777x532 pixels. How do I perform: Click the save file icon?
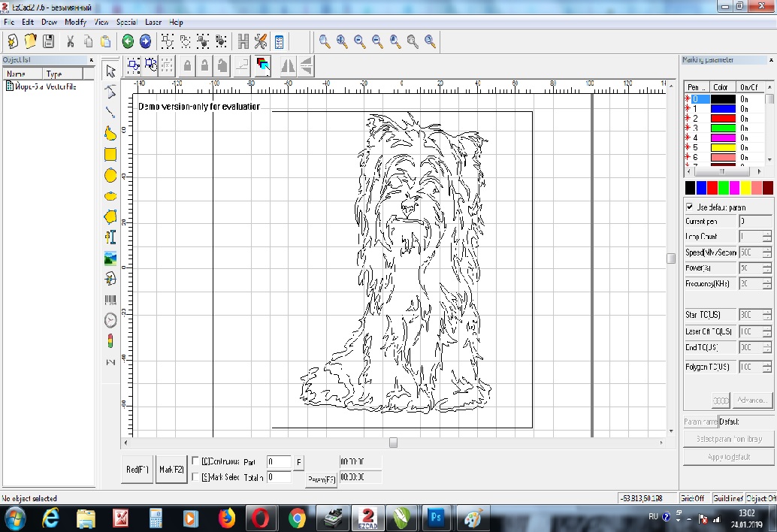click(x=48, y=41)
